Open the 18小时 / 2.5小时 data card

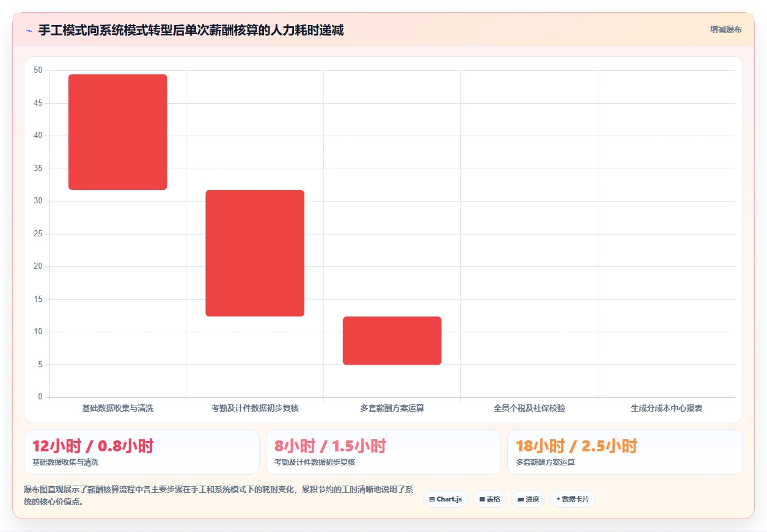point(625,452)
